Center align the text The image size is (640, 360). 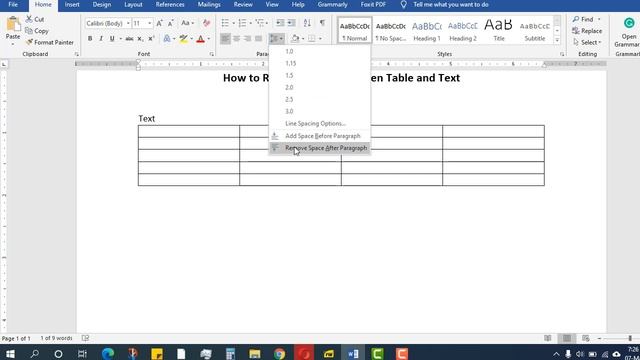point(236,39)
